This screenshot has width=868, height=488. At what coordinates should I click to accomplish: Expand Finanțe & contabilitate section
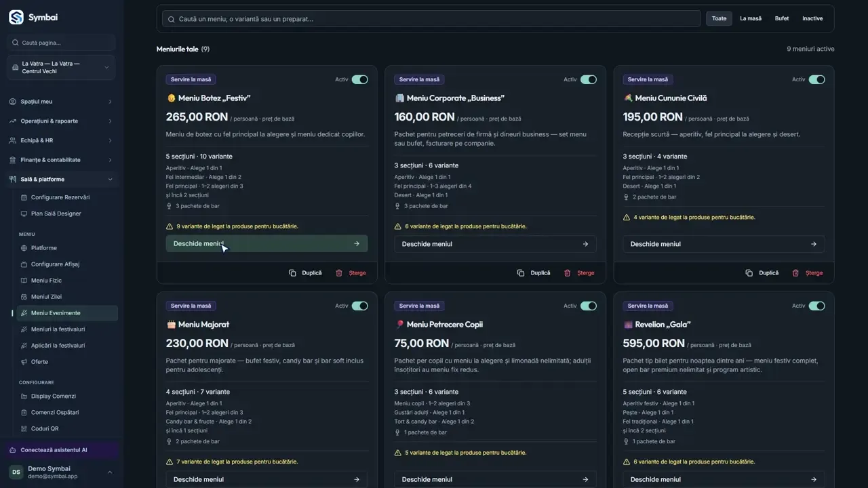(x=61, y=160)
